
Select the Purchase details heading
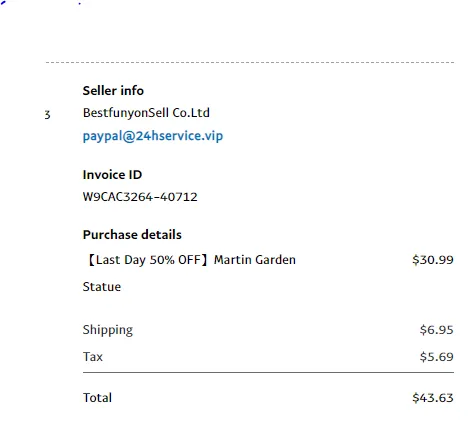point(132,235)
